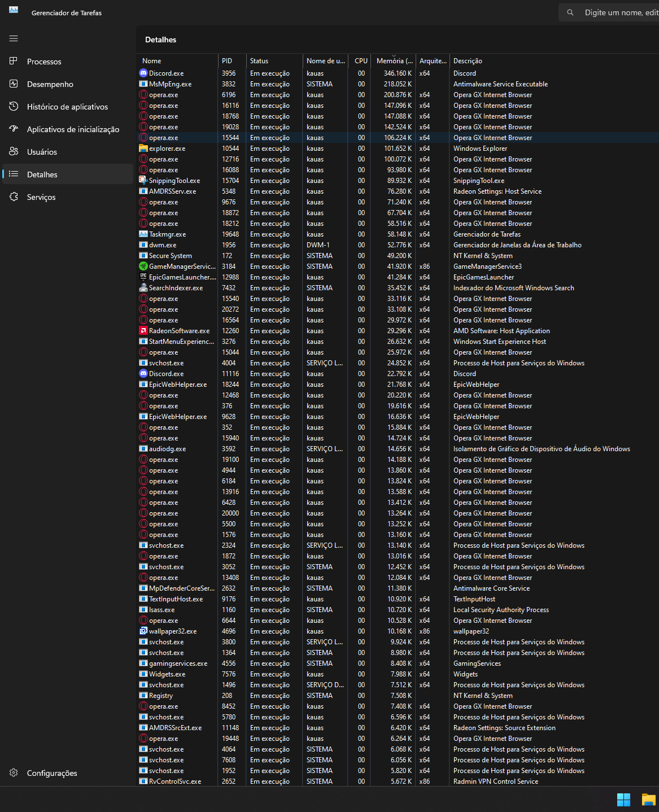Click the GameManagerService green icon

click(x=143, y=266)
